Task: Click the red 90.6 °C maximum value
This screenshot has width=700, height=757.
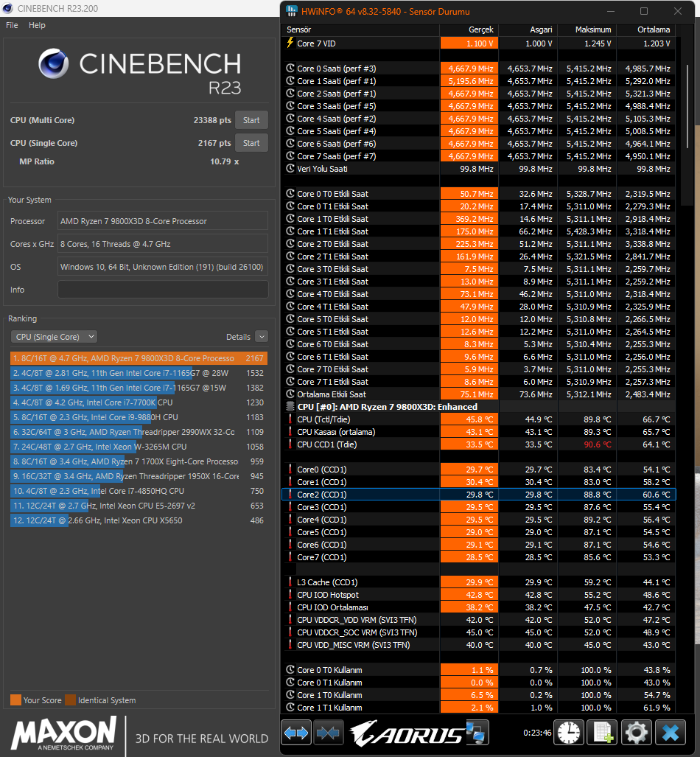Action: pyautogui.click(x=597, y=444)
